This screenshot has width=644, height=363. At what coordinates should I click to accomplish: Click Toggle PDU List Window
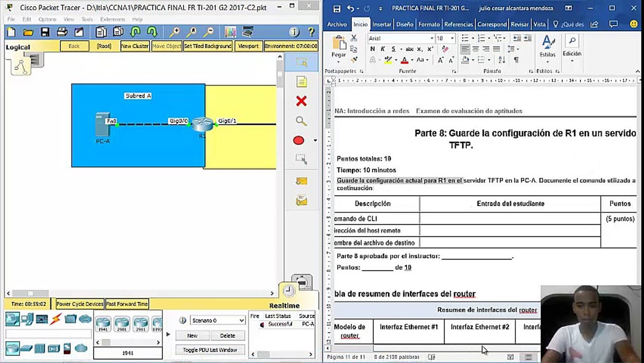click(x=210, y=350)
